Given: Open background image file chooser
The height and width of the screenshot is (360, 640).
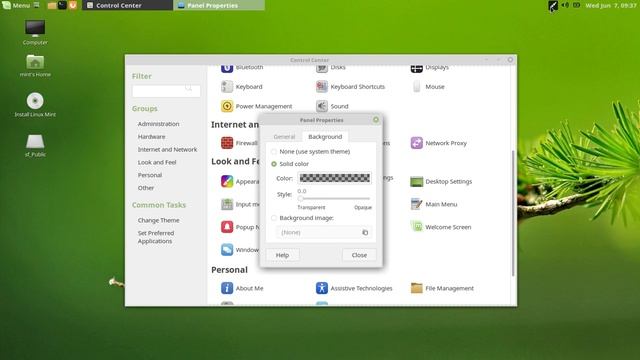Looking at the screenshot, I should pos(324,232).
